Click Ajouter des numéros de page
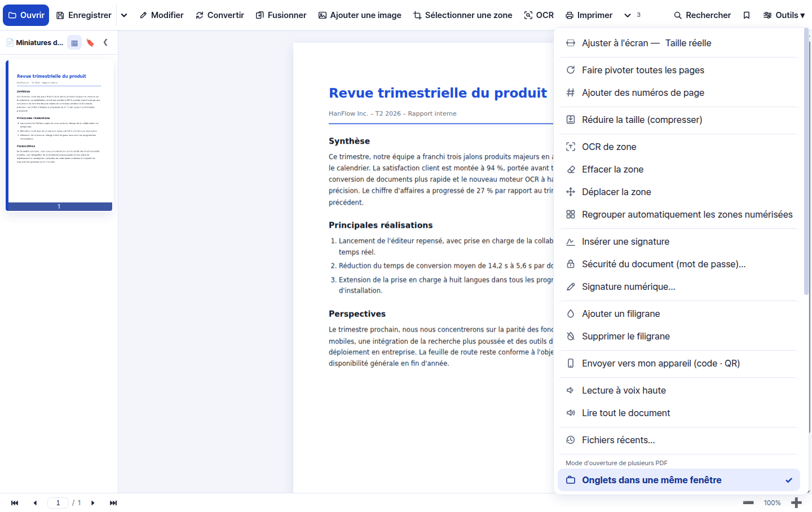Screen dimensions: 812x512 679,92
